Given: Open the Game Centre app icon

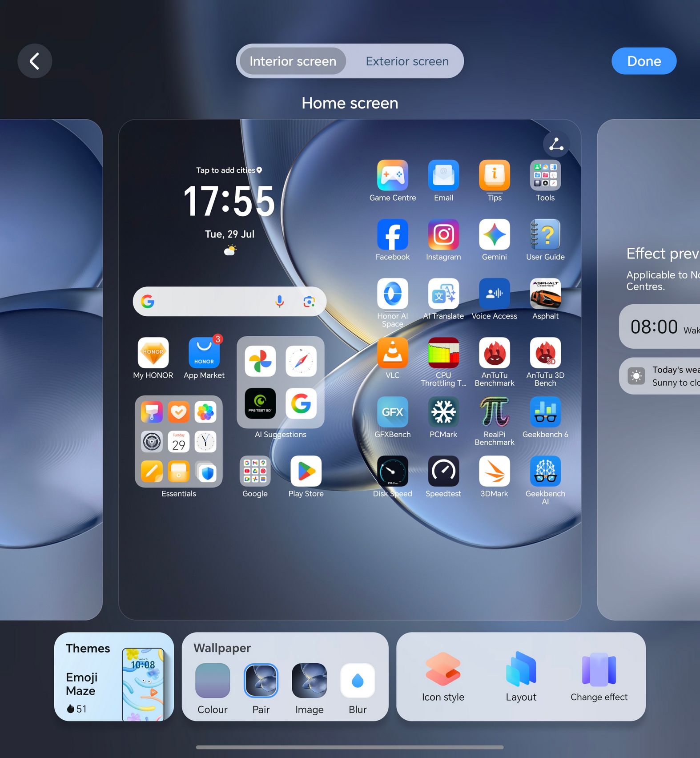Looking at the screenshot, I should [393, 175].
